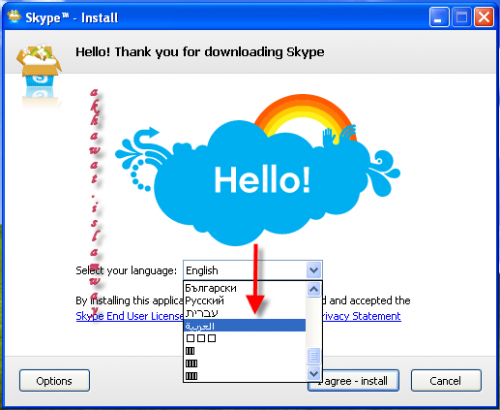Minimize the Skype Install window
The width and height of the screenshot is (500, 410).
click(x=438, y=17)
